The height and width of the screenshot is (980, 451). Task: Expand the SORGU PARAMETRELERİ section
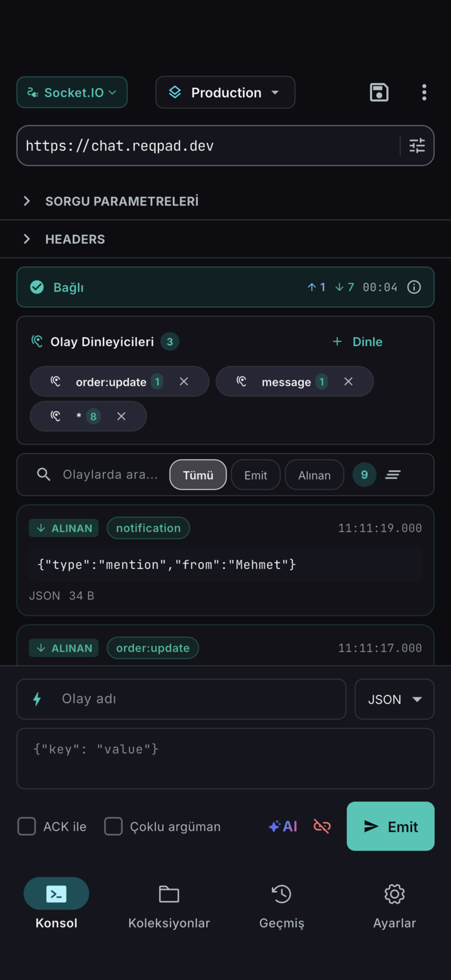225,201
